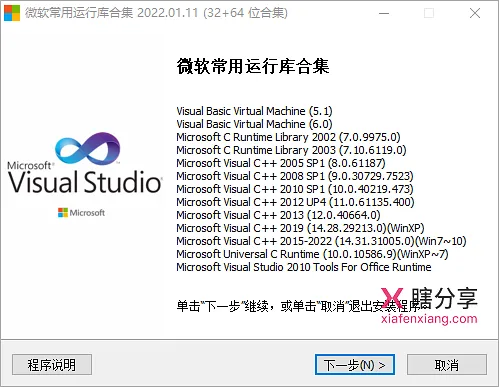This screenshot has width=499, height=387.
Task: Click the small Microsoft logo under Visual Studio
Action: tap(81, 213)
